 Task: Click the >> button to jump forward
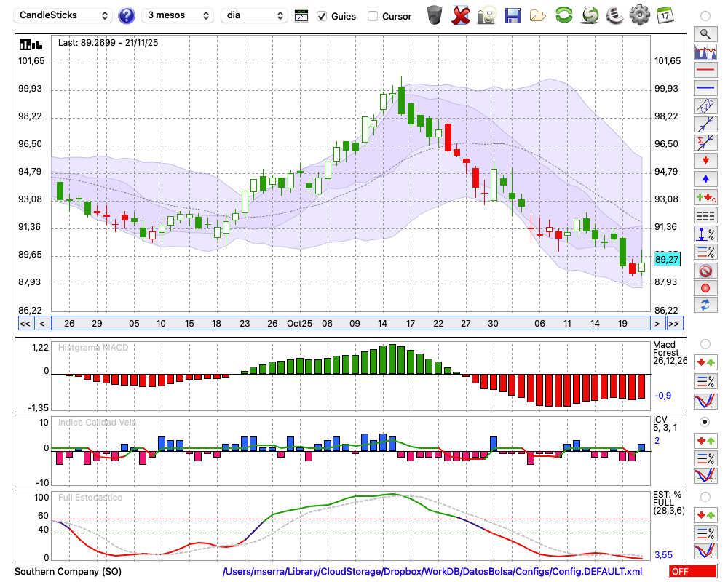point(674,324)
